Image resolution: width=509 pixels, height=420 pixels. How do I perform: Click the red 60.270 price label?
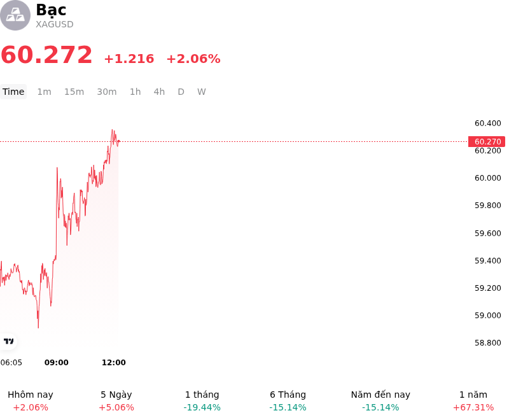pyautogui.click(x=487, y=142)
